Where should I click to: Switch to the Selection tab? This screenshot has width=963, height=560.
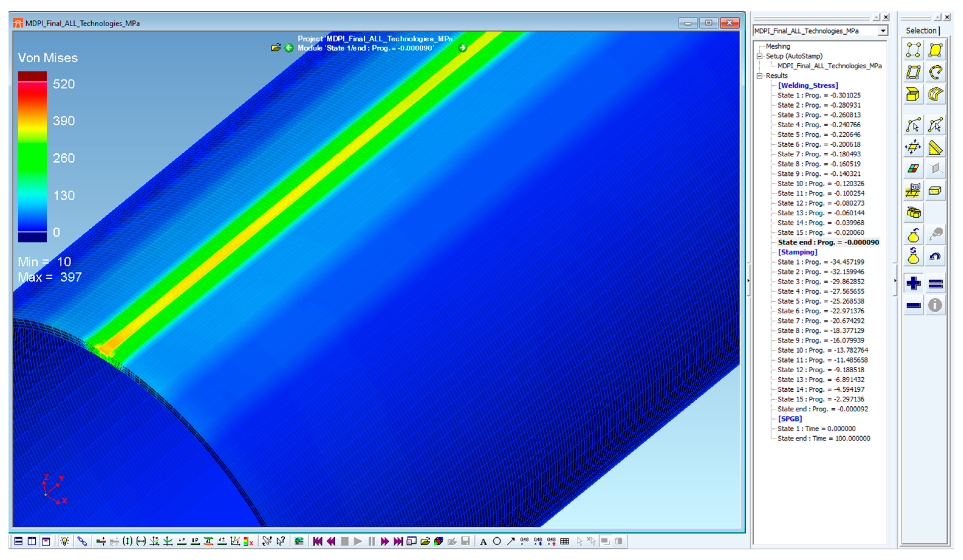[x=921, y=31]
